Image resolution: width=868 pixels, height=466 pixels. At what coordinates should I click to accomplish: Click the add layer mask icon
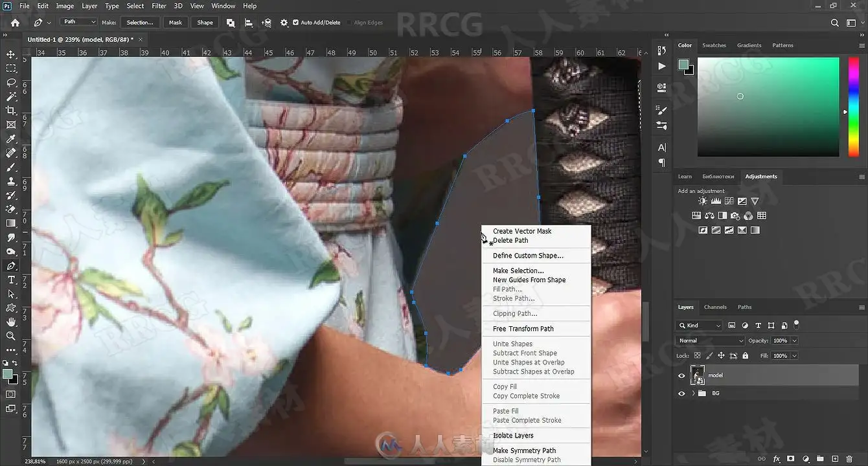click(791, 459)
